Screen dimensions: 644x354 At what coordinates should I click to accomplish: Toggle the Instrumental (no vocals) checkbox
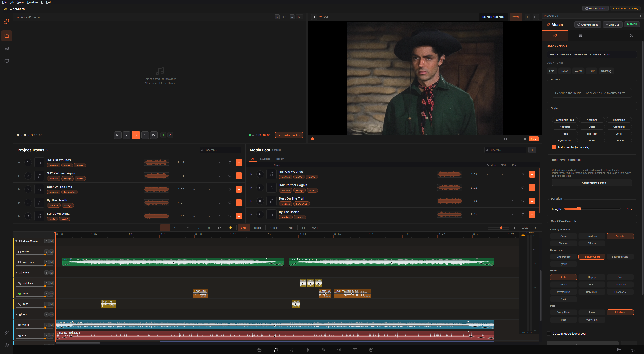(554, 147)
